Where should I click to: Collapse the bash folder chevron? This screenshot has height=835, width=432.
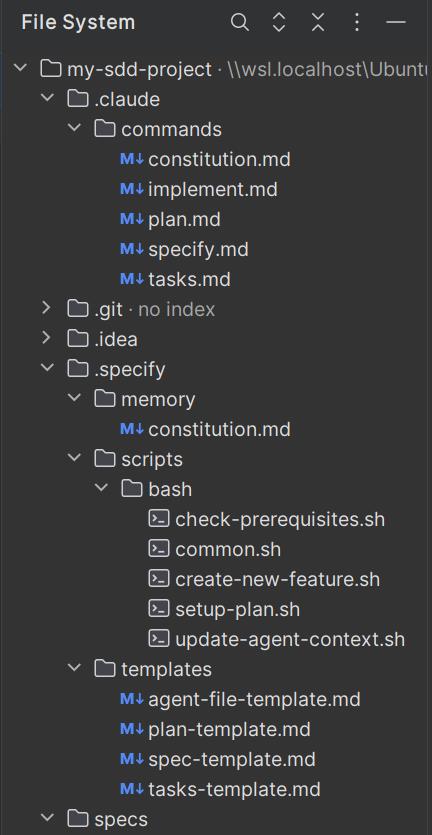pos(101,488)
